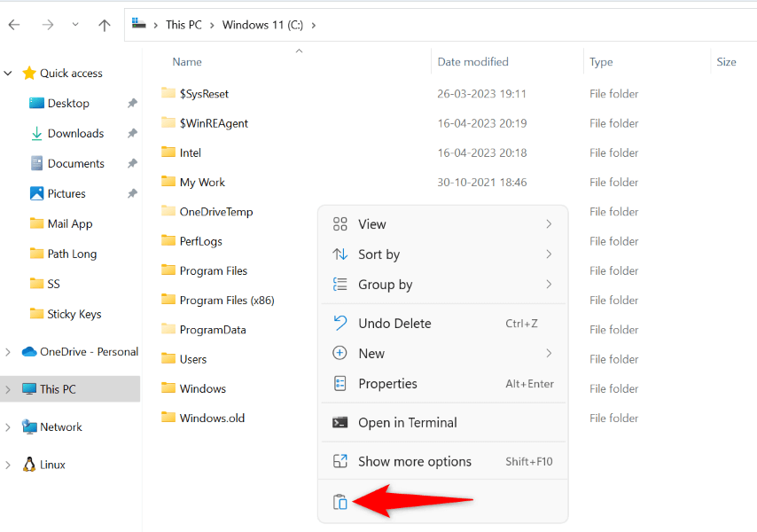
Task: Collapse This PC in the navigation pane
Action: tap(6, 388)
